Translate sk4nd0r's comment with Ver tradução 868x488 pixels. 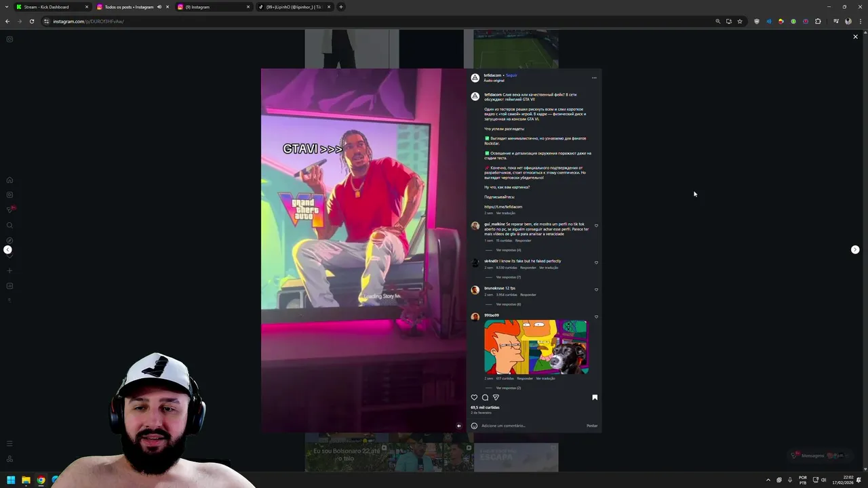[x=549, y=268]
